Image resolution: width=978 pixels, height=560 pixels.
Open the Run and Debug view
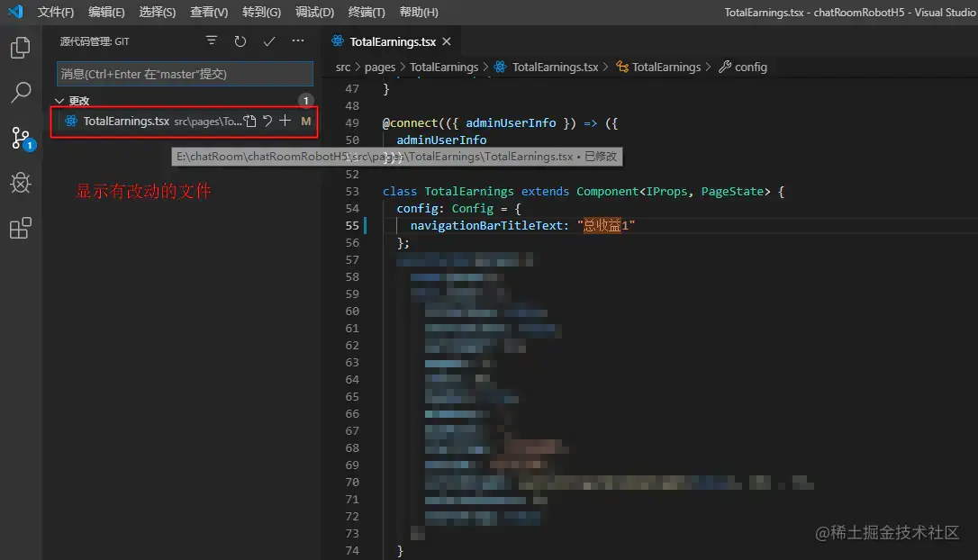[x=21, y=183]
